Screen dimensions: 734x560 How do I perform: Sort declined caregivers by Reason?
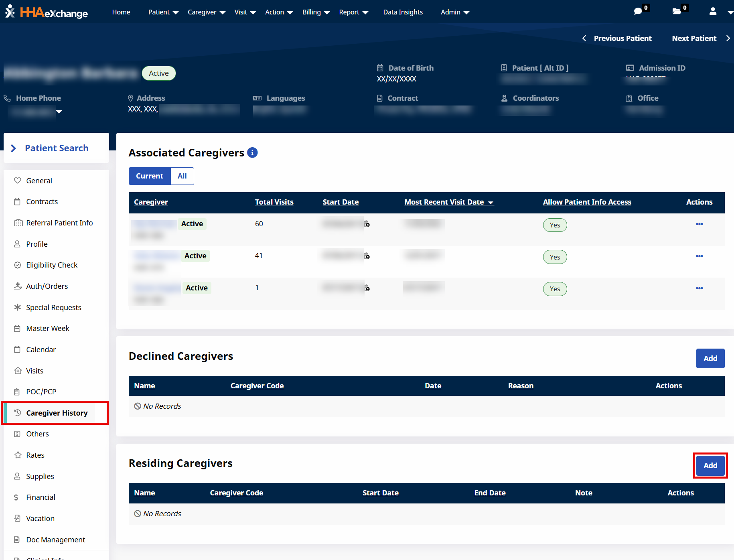521,386
